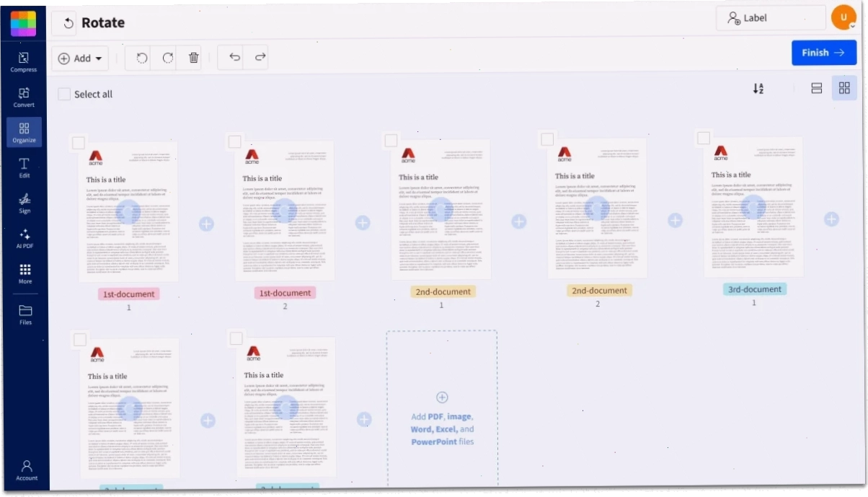Check the bottom row second page checkbox
The image size is (868, 497).
(x=236, y=338)
